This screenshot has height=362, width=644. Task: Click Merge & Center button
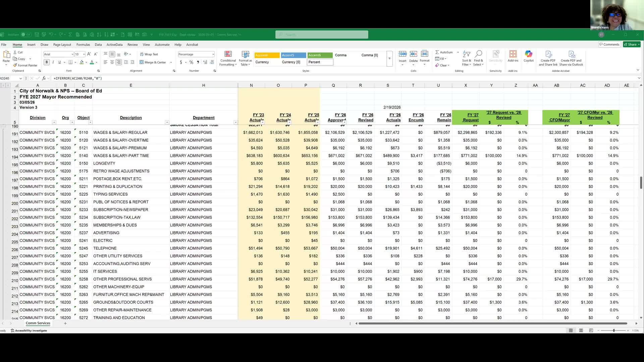tap(153, 62)
